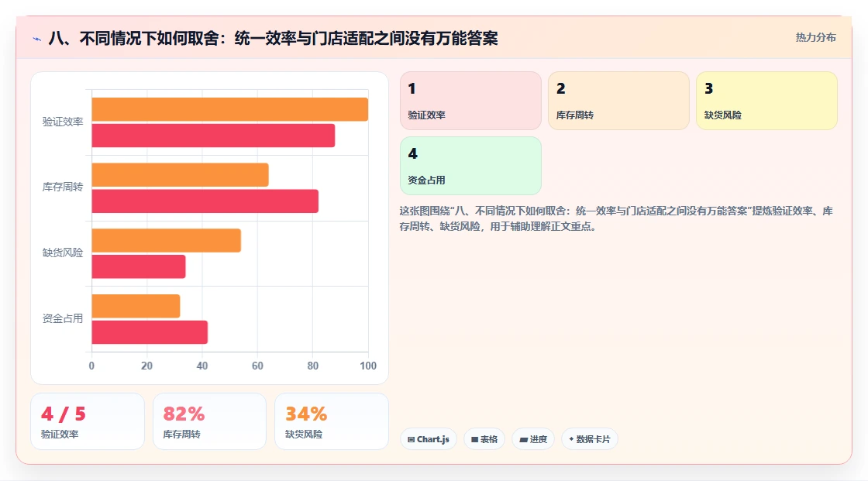
Task: Click the orange bar for 库存周转
Action: click(180, 175)
